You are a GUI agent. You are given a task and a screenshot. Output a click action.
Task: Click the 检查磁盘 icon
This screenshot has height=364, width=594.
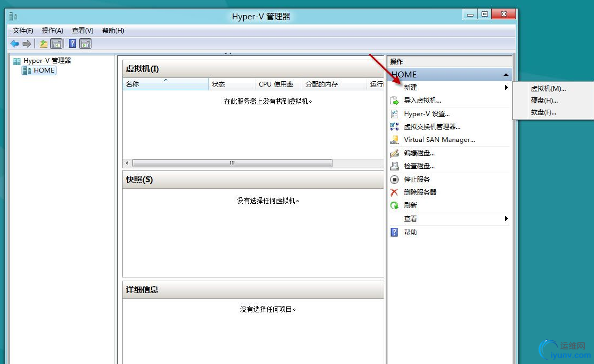[394, 166]
